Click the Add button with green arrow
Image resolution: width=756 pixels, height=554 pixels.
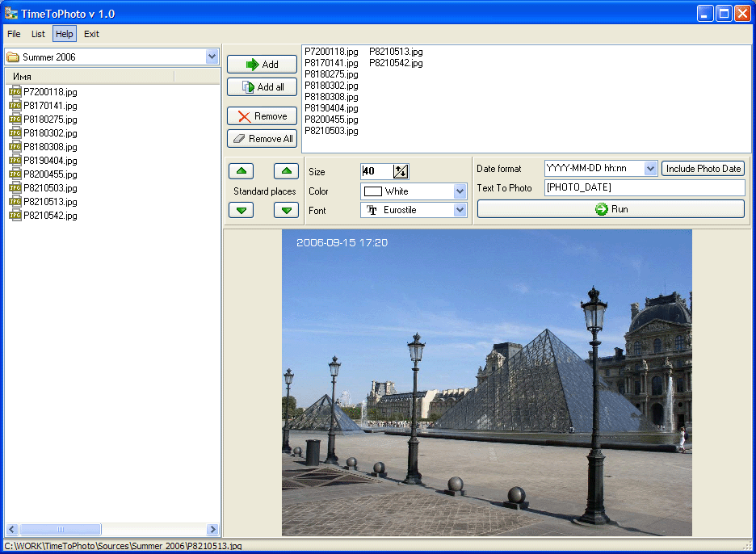(x=262, y=65)
